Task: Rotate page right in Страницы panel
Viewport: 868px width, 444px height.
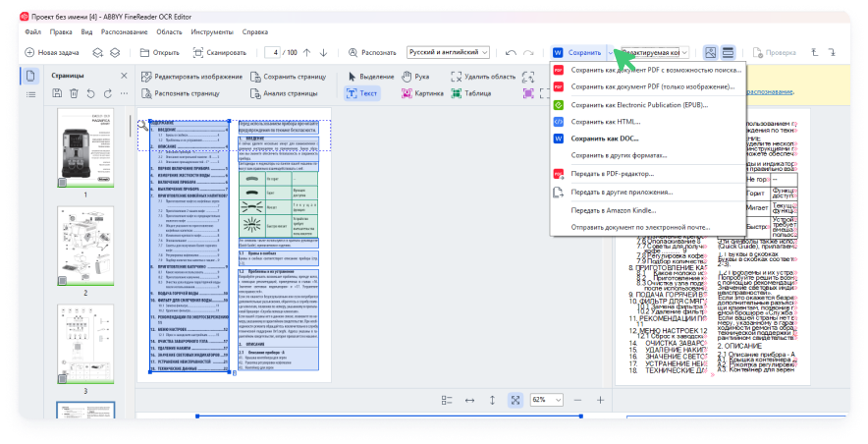Action: click(x=108, y=93)
